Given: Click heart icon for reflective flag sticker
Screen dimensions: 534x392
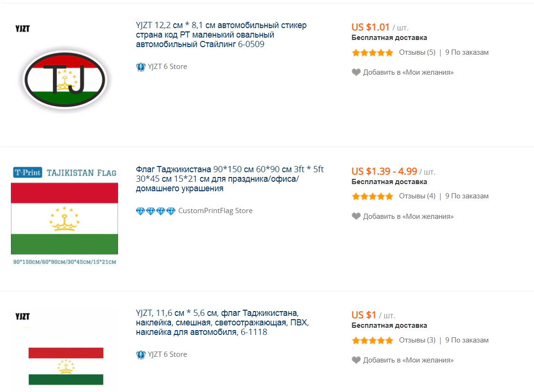Looking at the screenshot, I should click(356, 360).
